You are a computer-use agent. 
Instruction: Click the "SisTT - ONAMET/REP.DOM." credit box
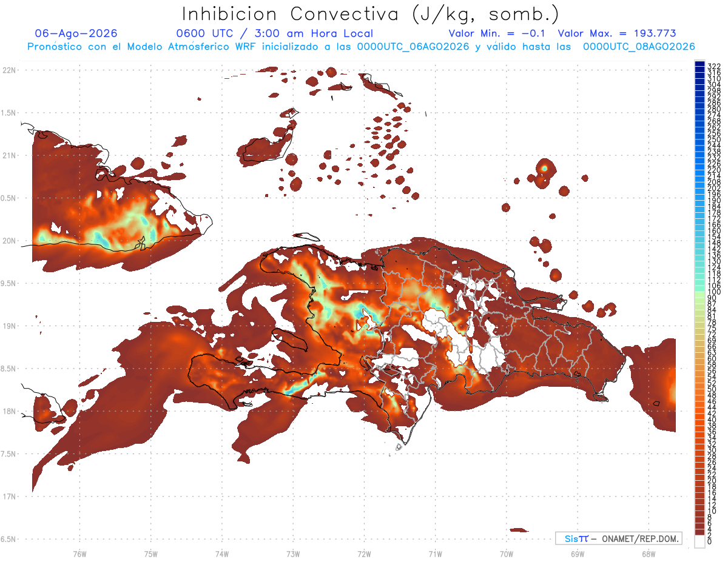618,538
